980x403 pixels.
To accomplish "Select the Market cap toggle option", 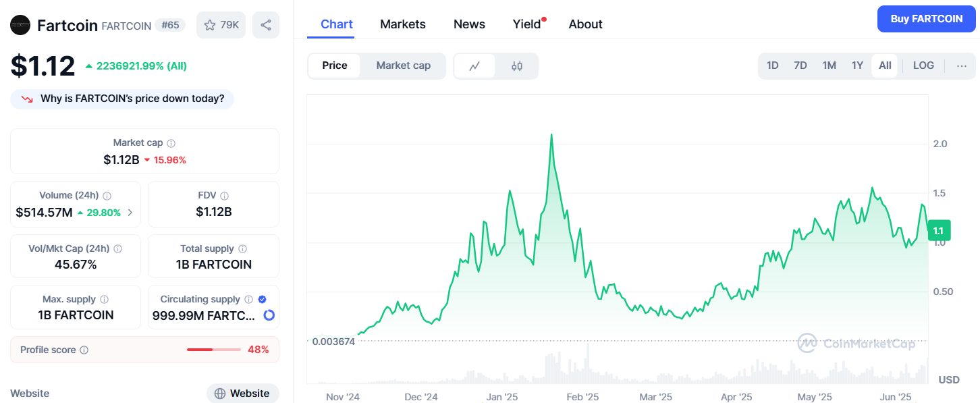I will click(x=403, y=65).
